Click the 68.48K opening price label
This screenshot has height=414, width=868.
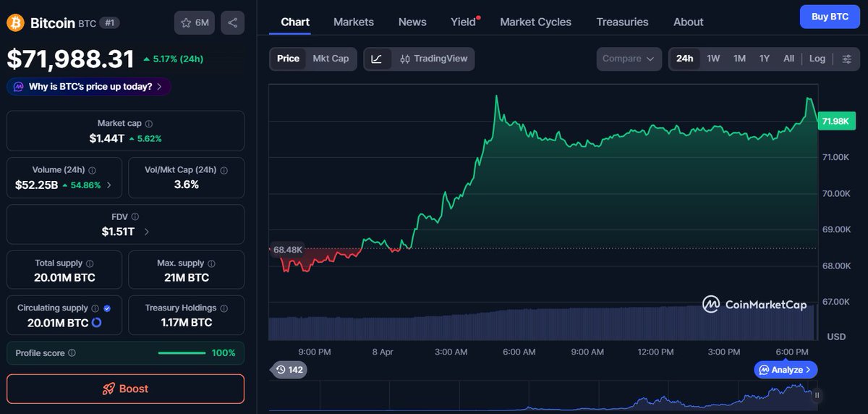pos(288,249)
